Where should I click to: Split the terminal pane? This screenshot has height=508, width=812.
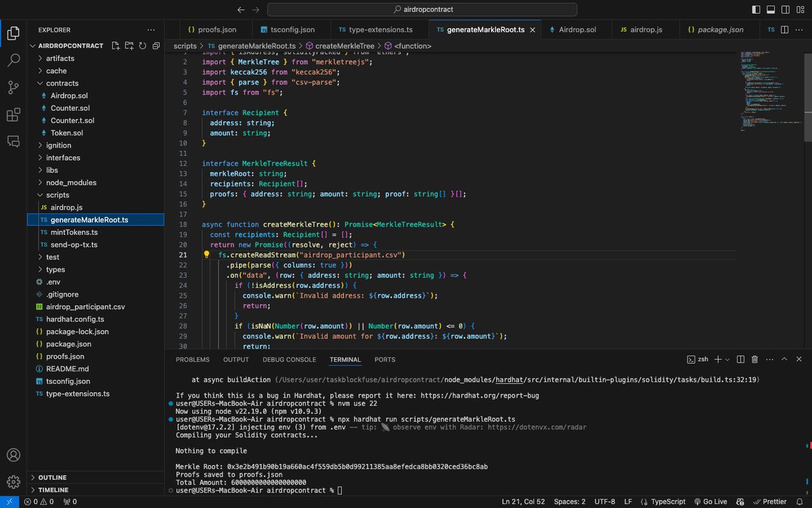click(741, 360)
